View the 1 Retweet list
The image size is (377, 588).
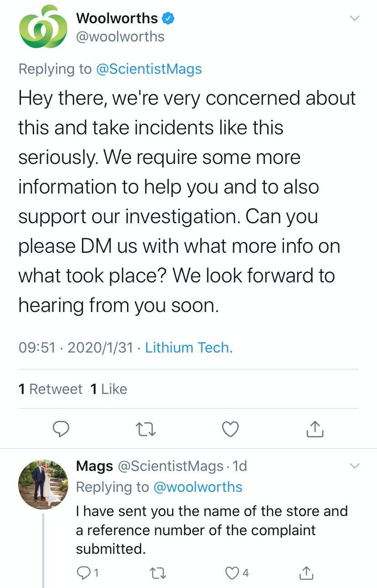coord(51,389)
